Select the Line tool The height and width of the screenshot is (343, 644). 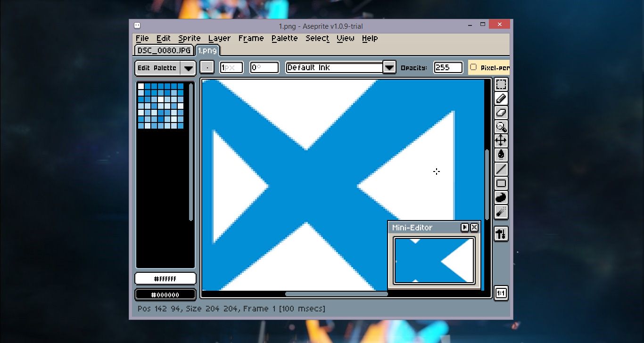tap(501, 169)
